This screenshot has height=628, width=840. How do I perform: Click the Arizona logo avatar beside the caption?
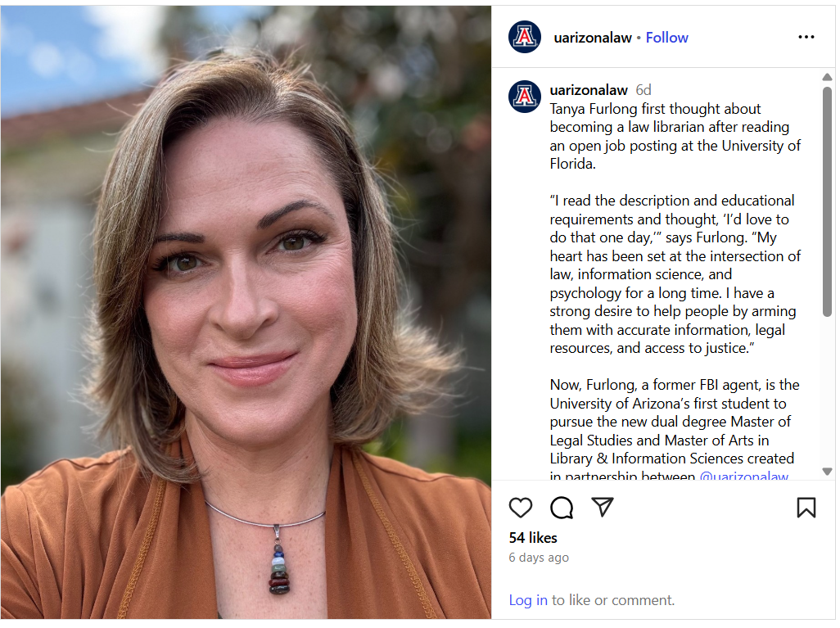pos(525,96)
